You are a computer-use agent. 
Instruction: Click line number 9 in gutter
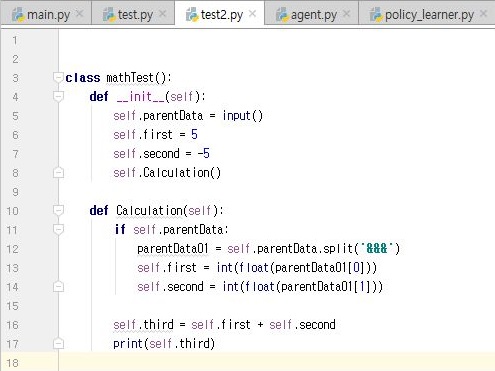[x=15, y=192]
